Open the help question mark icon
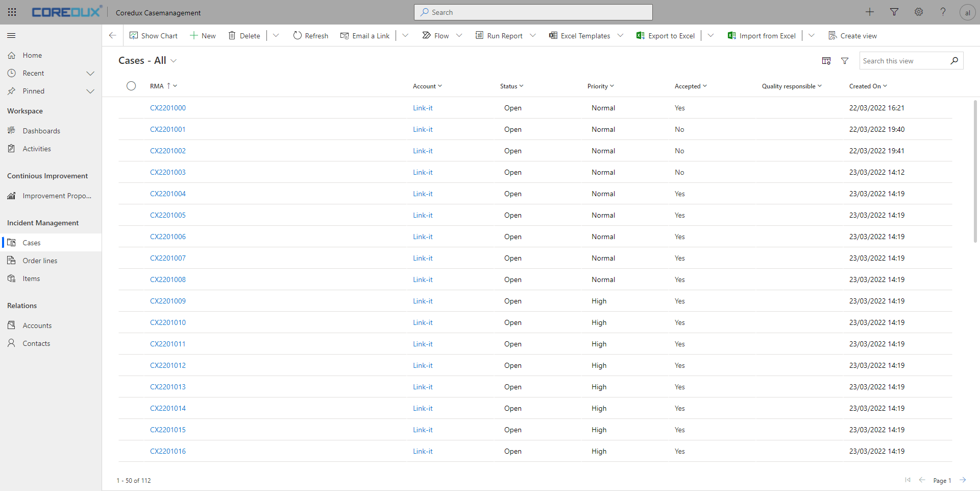 pyautogui.click(x=943, y=12)
